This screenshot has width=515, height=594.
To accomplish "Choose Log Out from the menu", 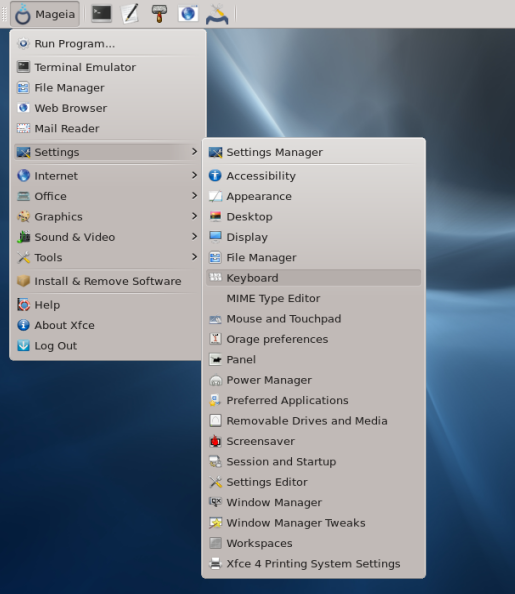I will click(108, 346).
